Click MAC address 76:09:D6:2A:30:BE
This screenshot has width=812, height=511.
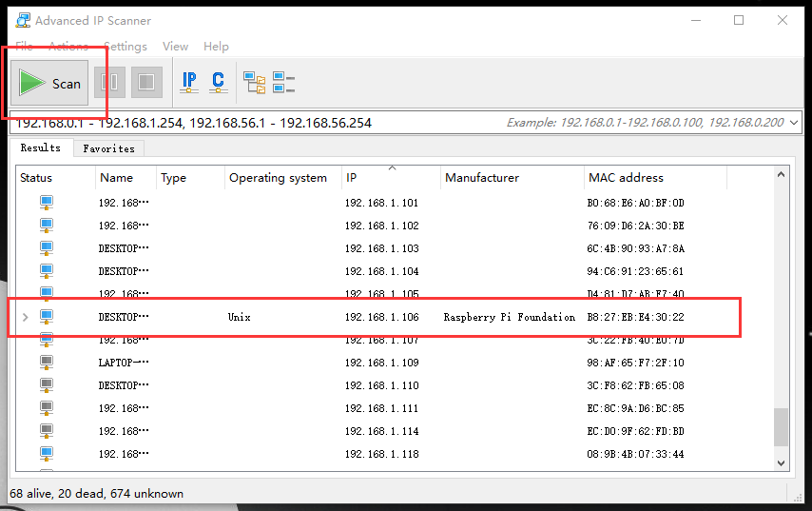(635, 226)
